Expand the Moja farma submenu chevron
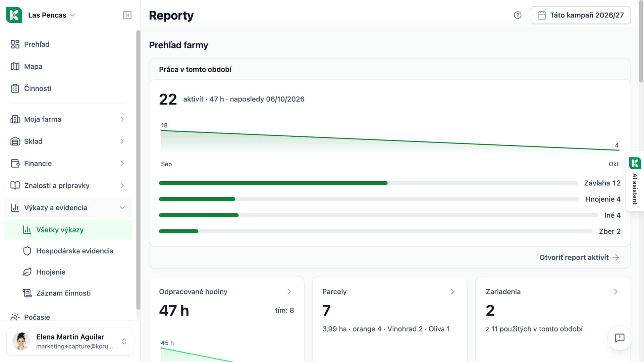 [122, 119]
